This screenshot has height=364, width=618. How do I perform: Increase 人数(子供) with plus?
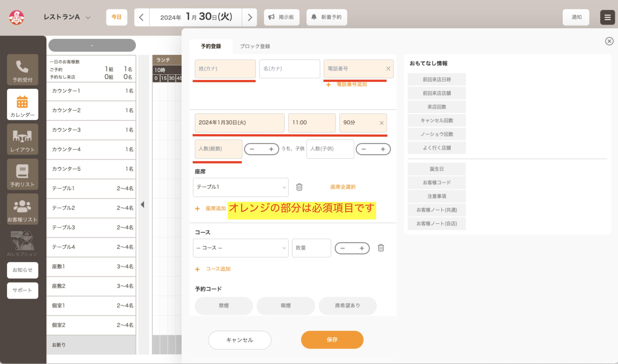point(383,149)
